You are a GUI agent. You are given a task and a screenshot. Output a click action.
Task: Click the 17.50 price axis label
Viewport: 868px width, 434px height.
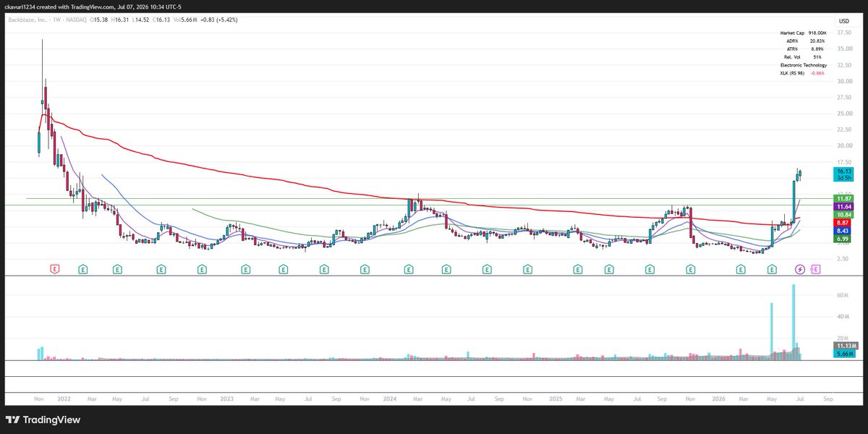(x=844, y=162)
